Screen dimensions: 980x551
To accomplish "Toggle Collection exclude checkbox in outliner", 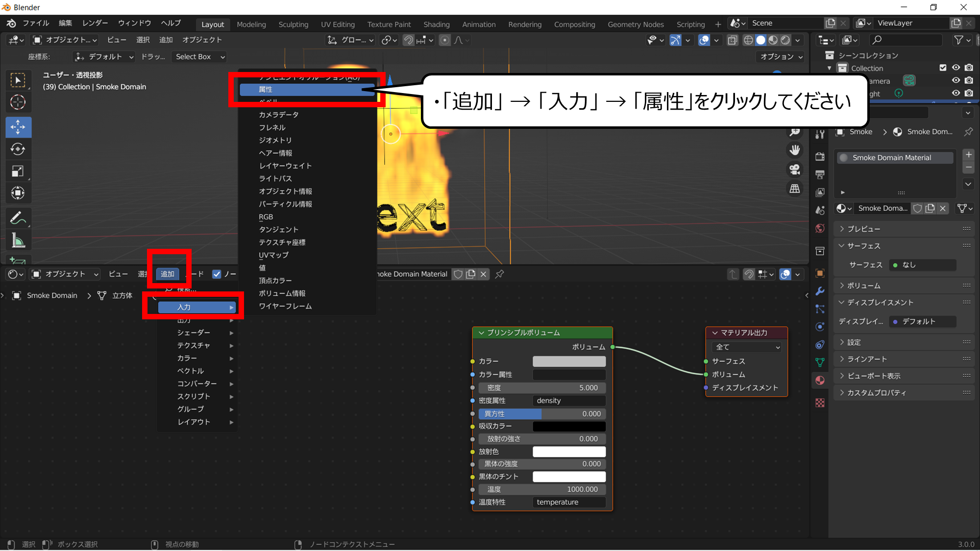I will tap(943, 68).
